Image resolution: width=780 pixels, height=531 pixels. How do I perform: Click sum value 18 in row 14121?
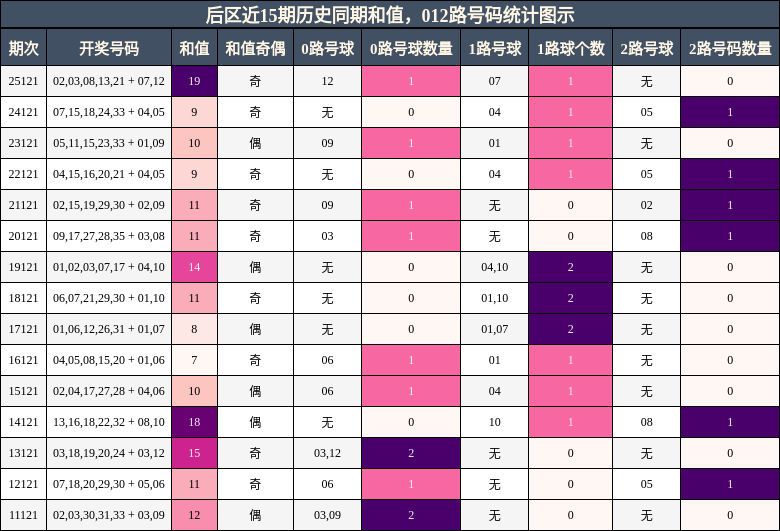tap(195, 422)
